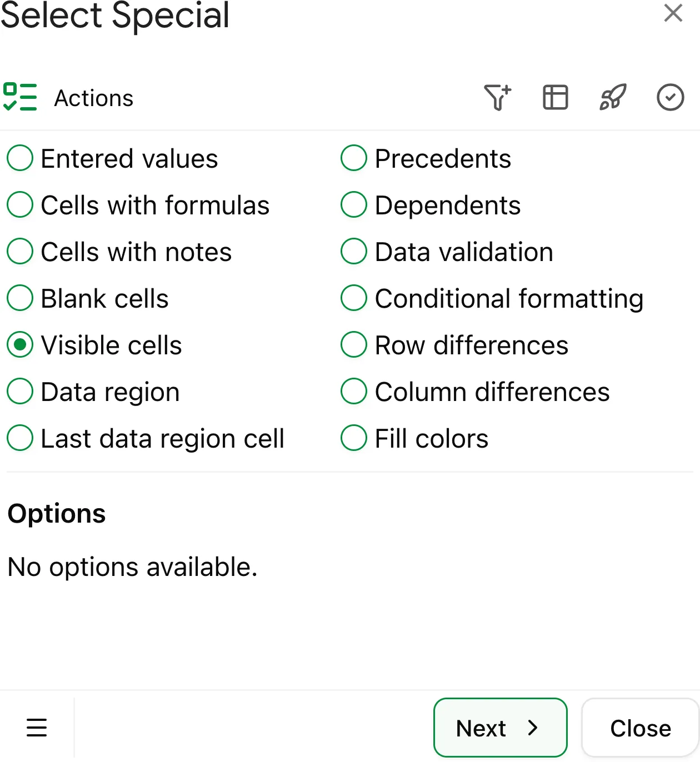The image size is (700, 762).
Task: Click the table view icon
Action: pyautogui.click(x=554, y=97)
